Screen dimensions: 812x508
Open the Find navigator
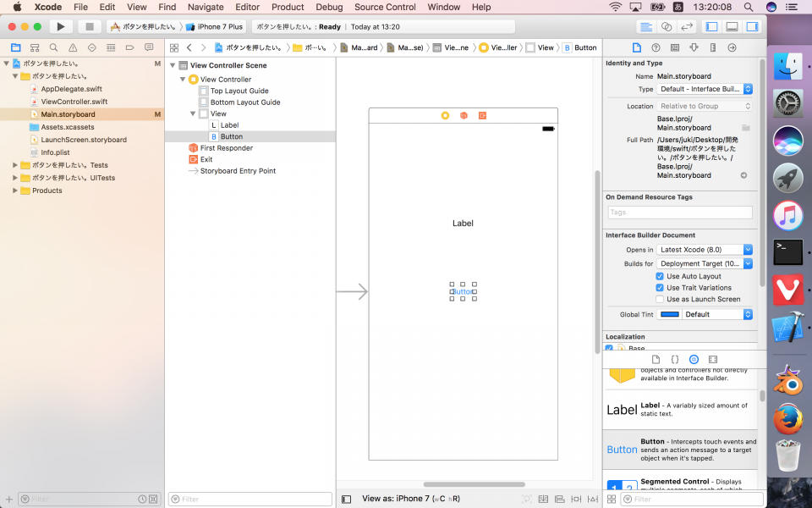(x=54, y=47)
